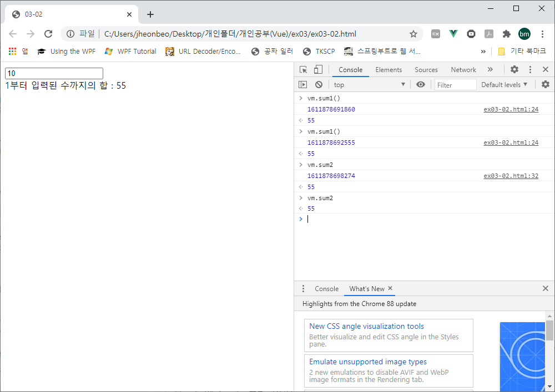Open the top JavaScript context dropdown

coord(369,85)
